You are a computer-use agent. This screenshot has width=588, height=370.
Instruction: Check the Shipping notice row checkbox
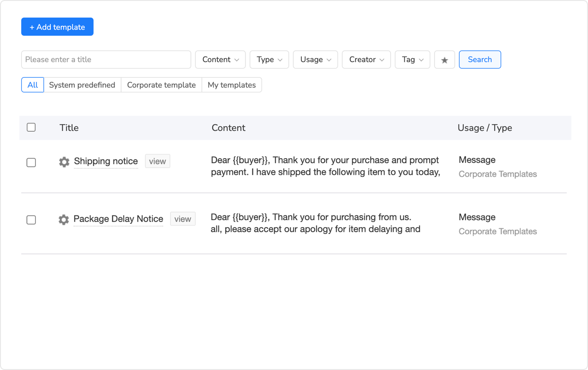31,162
